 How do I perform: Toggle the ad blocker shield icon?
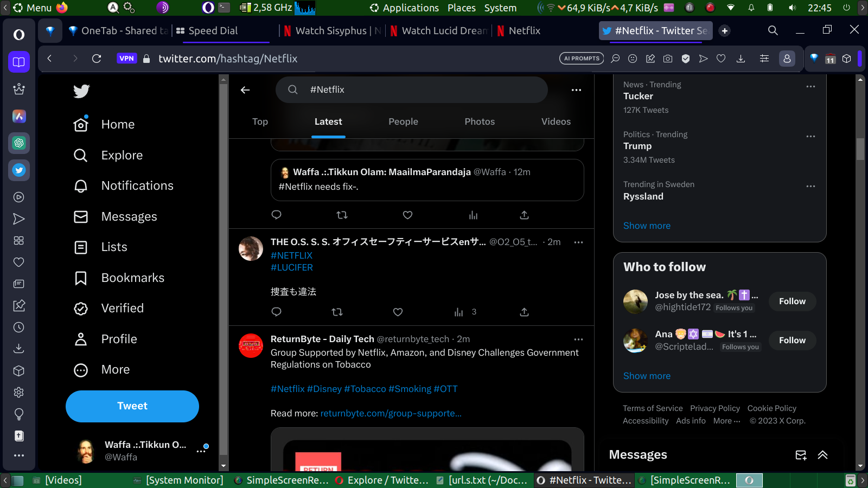686,59
